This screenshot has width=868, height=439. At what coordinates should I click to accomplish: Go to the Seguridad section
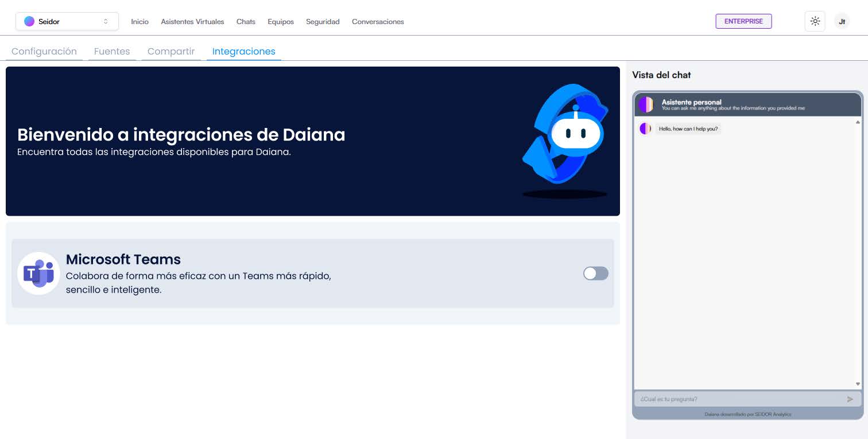tap(323, 22)
